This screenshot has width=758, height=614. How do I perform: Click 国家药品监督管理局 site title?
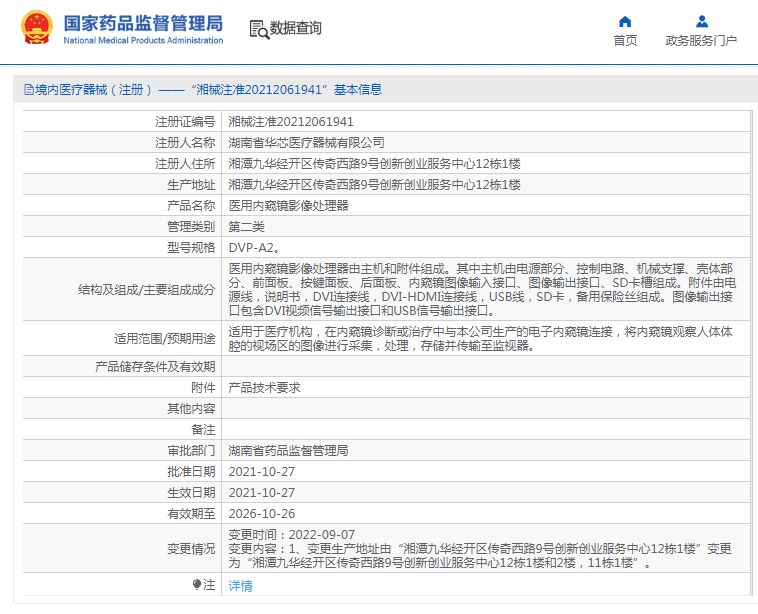143,23
